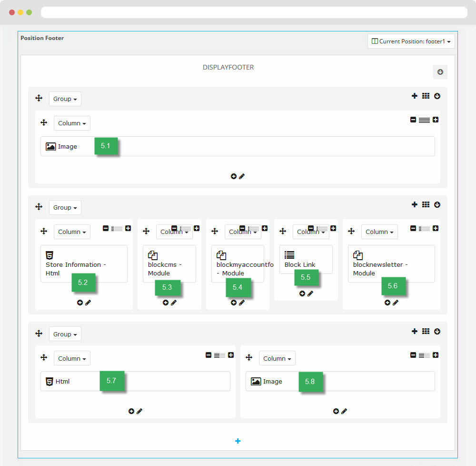The image size is (476, 466).
Task: Select the Image widget in first group
Action: (x=238, y=146)
